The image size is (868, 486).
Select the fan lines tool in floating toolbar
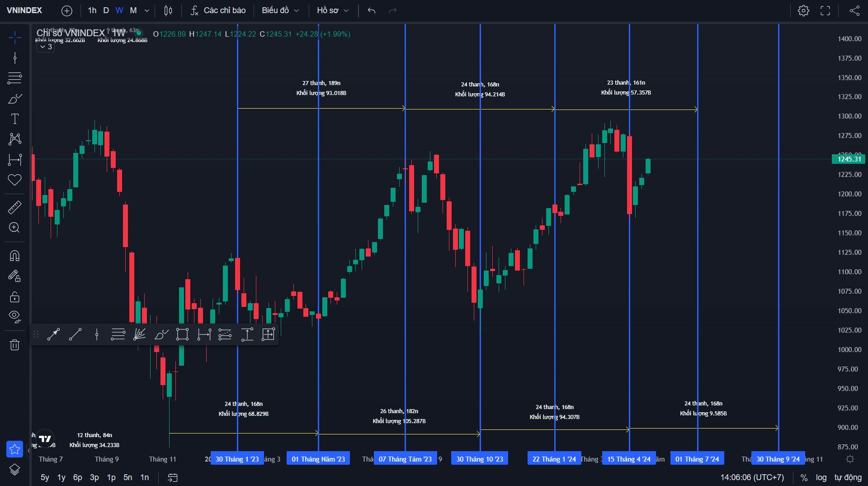tap(140, 334)
